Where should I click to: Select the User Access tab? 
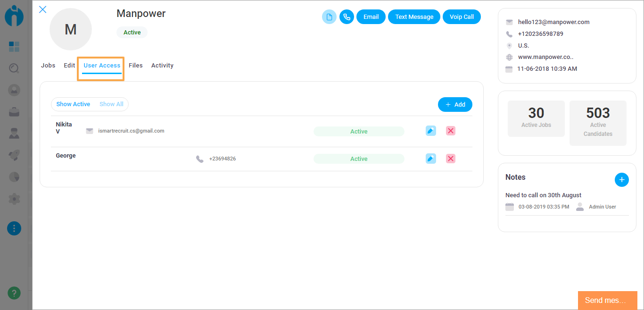102,66
